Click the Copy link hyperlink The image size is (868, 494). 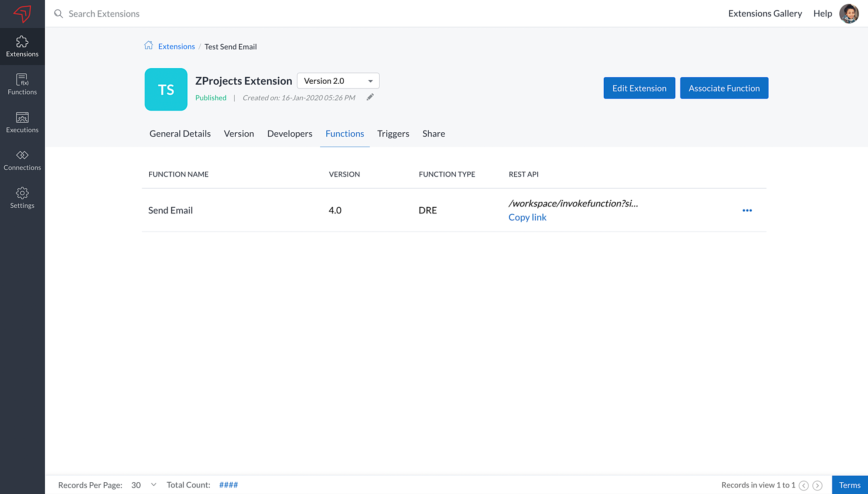[527, 217]
